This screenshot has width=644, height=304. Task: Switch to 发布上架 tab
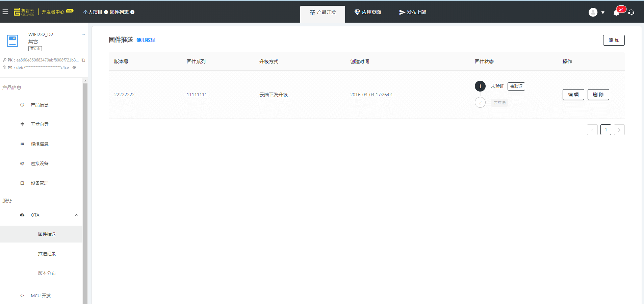pos(412,12)
